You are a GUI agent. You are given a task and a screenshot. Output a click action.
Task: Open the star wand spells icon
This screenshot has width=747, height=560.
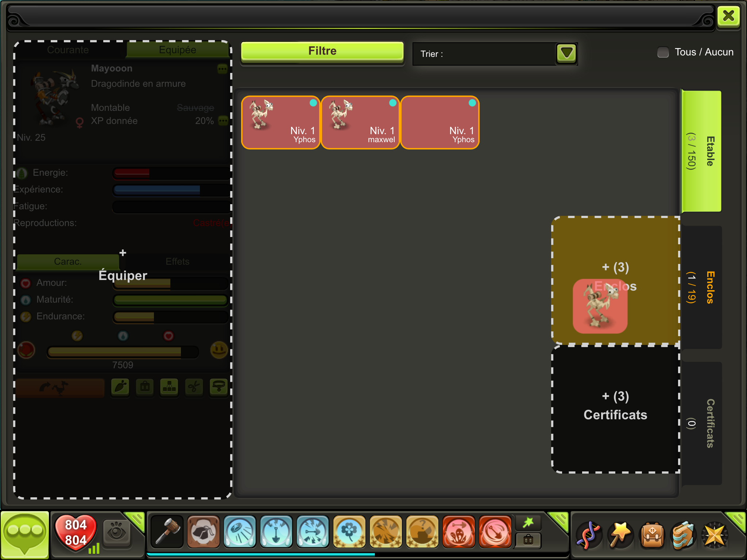click(620, 535)
